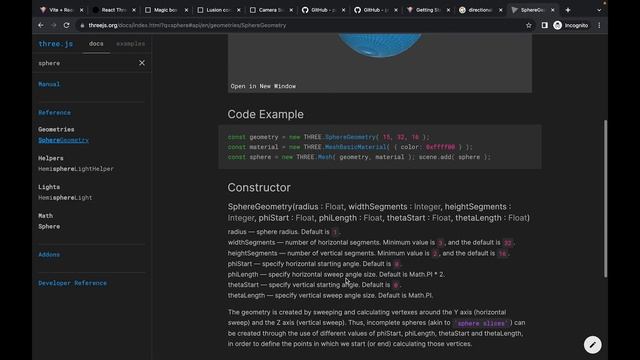This screenshot has width=640, height=360.
Task: Click the 'heightSegments' parameter description line
Action: (x=369, y=253)
